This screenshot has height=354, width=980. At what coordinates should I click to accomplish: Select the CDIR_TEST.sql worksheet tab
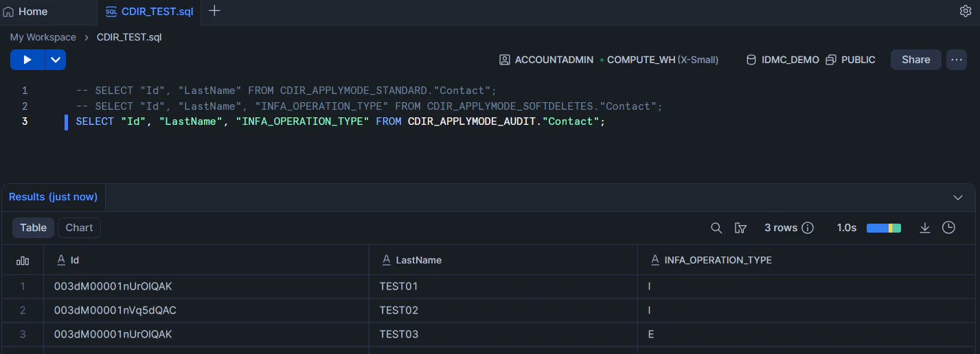tap(150, 11)
